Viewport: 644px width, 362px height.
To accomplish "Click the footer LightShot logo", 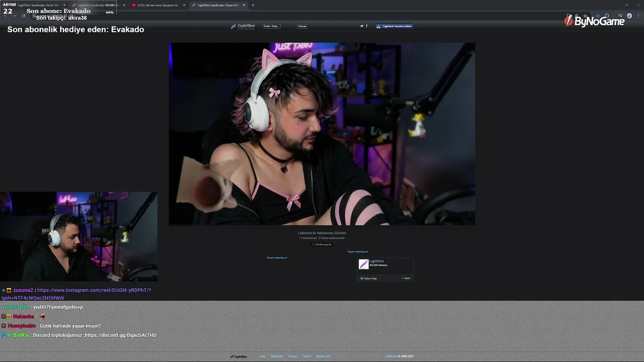I will [239, 356].
